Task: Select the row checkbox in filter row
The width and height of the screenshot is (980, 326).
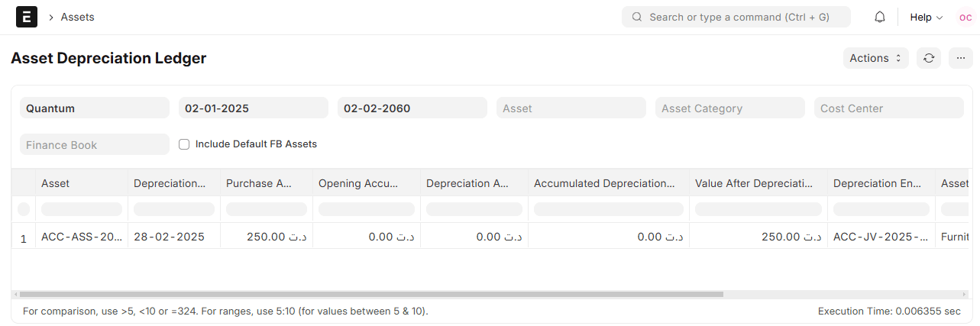Action: [x=24, y=209]
